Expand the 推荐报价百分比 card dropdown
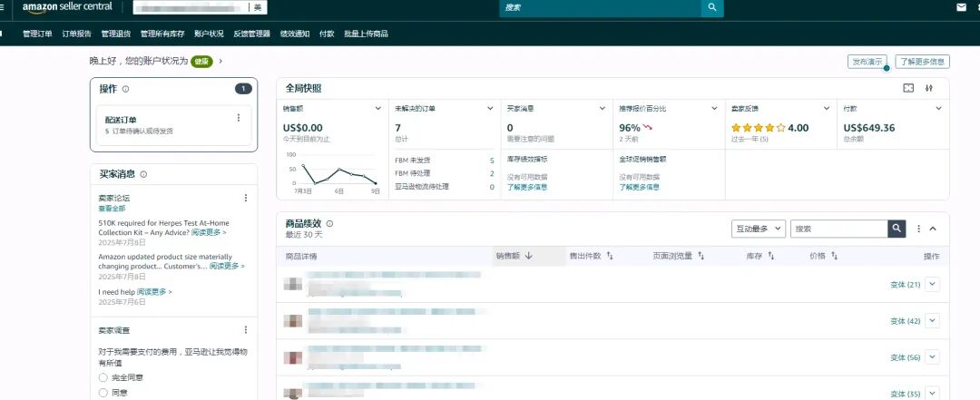The height and width of the screenshot is (400, 980). [714, 108]
